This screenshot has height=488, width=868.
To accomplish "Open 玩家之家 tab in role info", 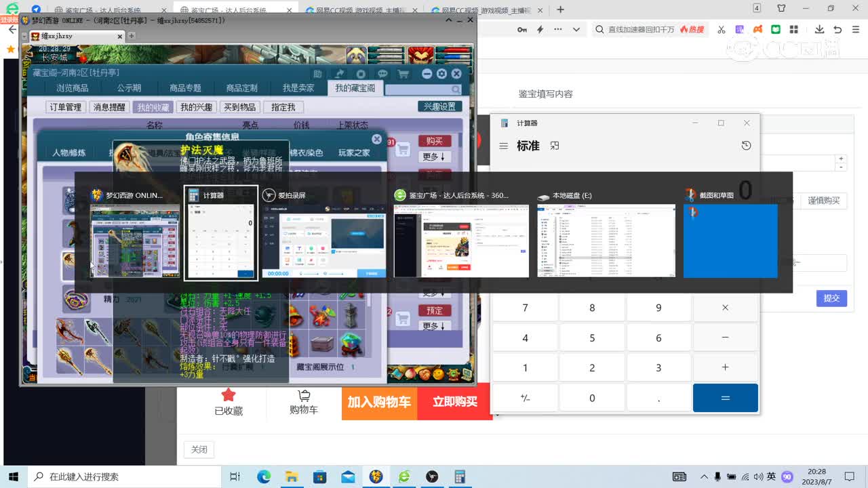I will pos(355,152).
